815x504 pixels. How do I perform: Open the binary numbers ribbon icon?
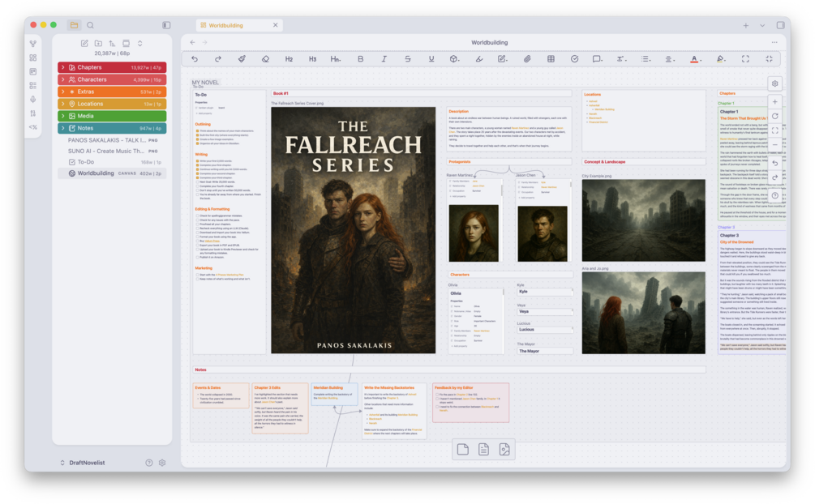[x=33, y=113]
